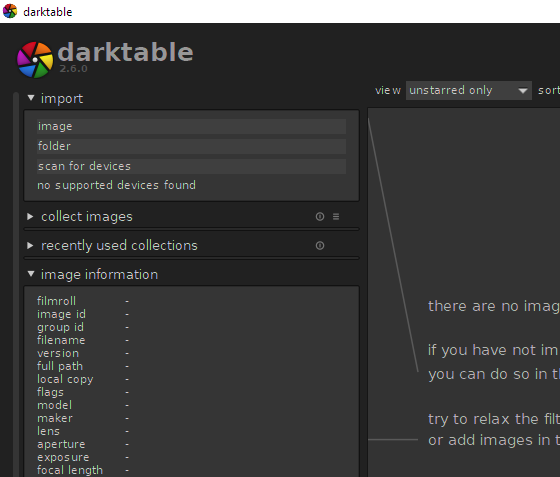560x477 pixels.
Task: Click the 'import' panel title
Action: [62, 98]
